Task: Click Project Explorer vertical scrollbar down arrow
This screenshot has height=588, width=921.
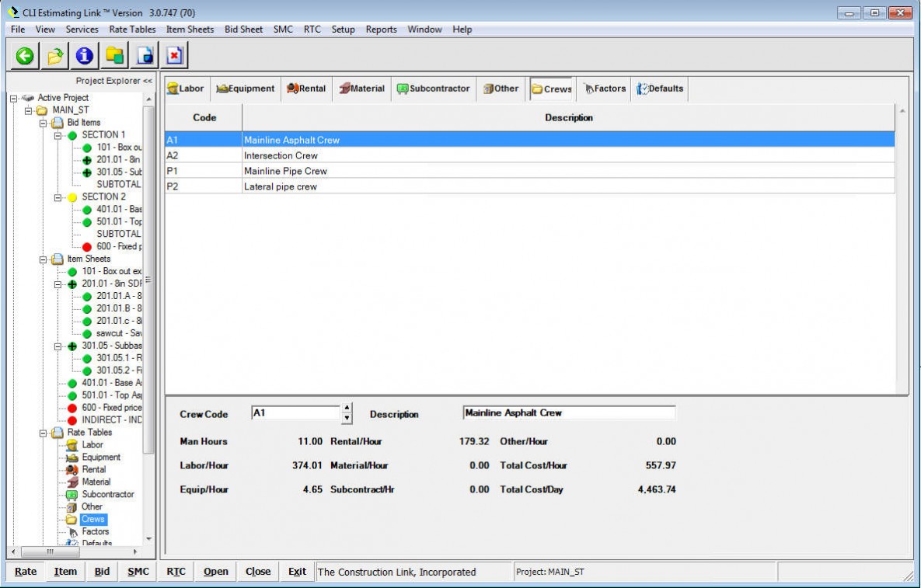Action: tap(148, 539)
